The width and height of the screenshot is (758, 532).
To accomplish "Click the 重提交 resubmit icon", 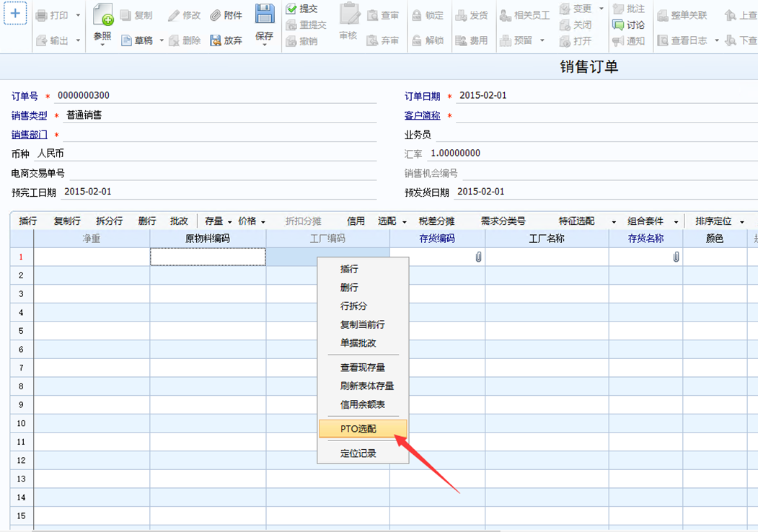I will 291,25.
